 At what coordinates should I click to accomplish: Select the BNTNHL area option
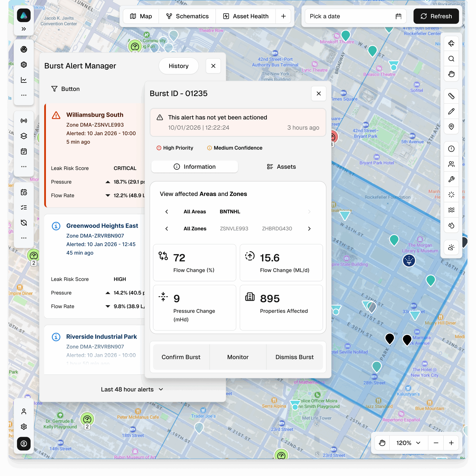pyautogui.click(x=230, y=212)
